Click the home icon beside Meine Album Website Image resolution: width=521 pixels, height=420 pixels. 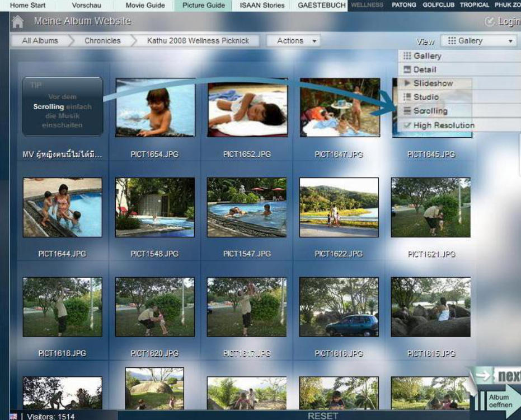[x=17, y=22]
